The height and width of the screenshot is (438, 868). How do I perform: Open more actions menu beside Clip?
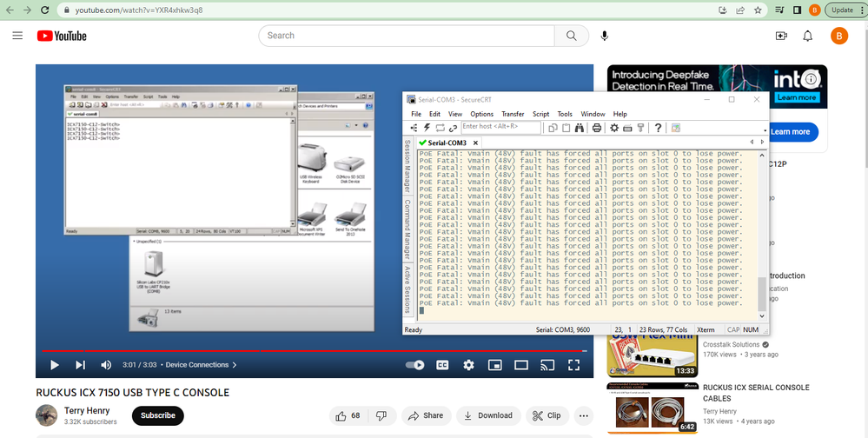582,415
